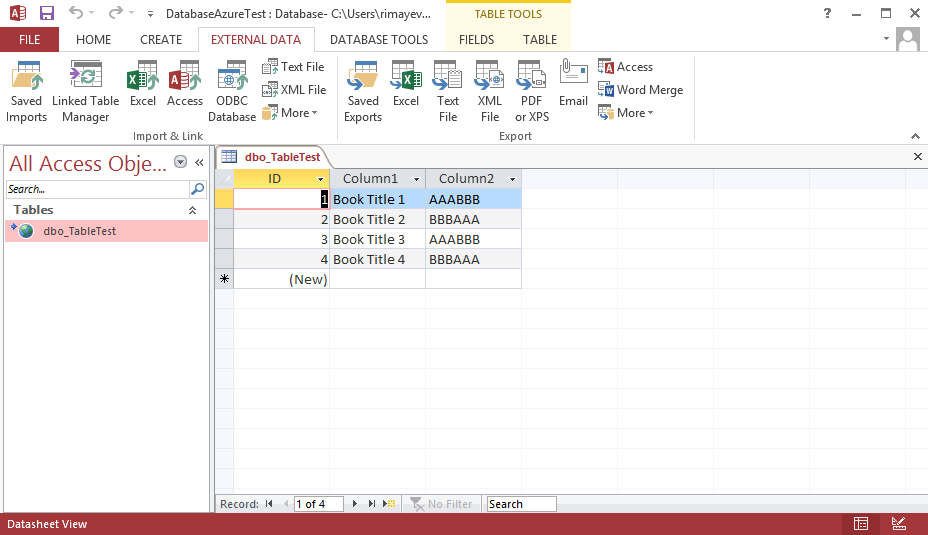Open Access Help question mark

pos(827,13)
